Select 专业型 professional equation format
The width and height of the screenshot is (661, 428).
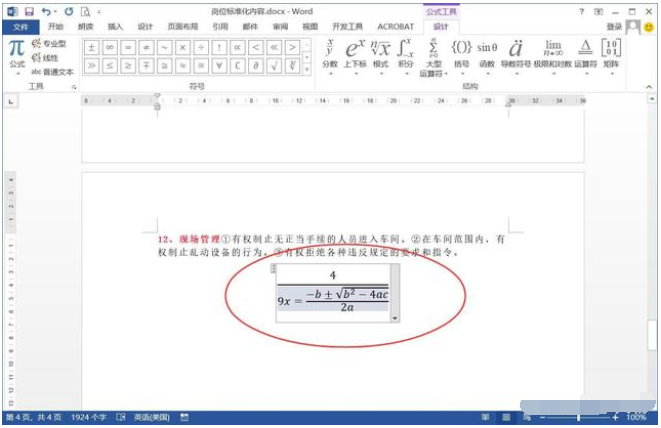coord(48,45)
